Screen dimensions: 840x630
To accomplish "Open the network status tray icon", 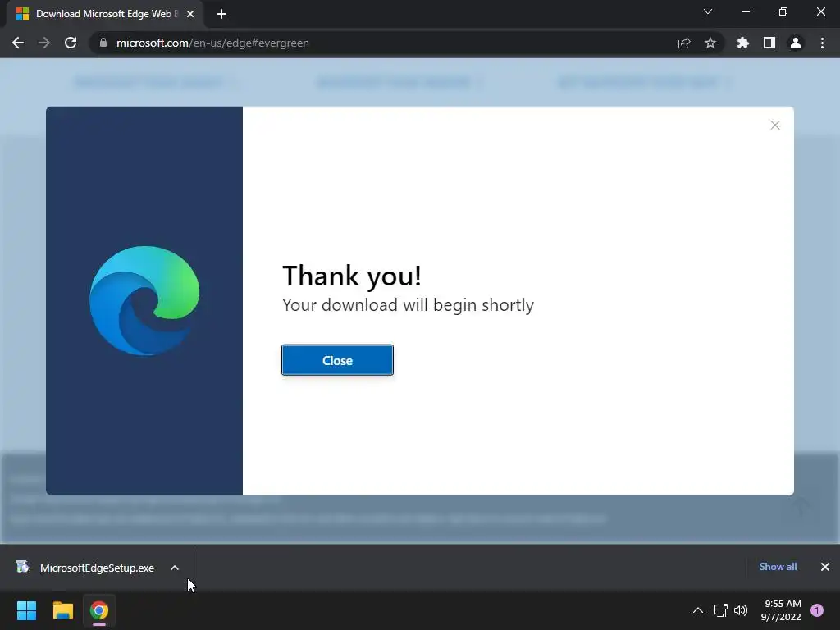I will click(x=721, y=610).
